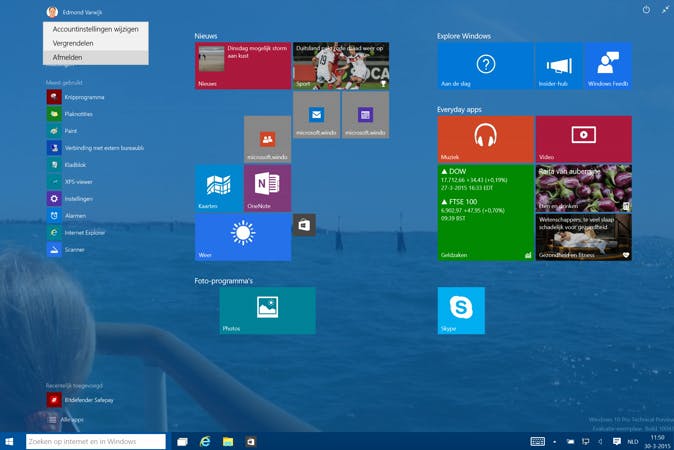Click the power icon at top right
The image size is (674, 450).
(646, 10)
